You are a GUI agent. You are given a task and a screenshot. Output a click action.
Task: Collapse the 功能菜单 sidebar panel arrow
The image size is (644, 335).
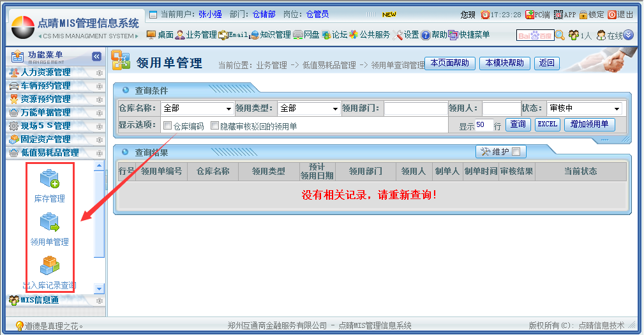click(96, 57)
